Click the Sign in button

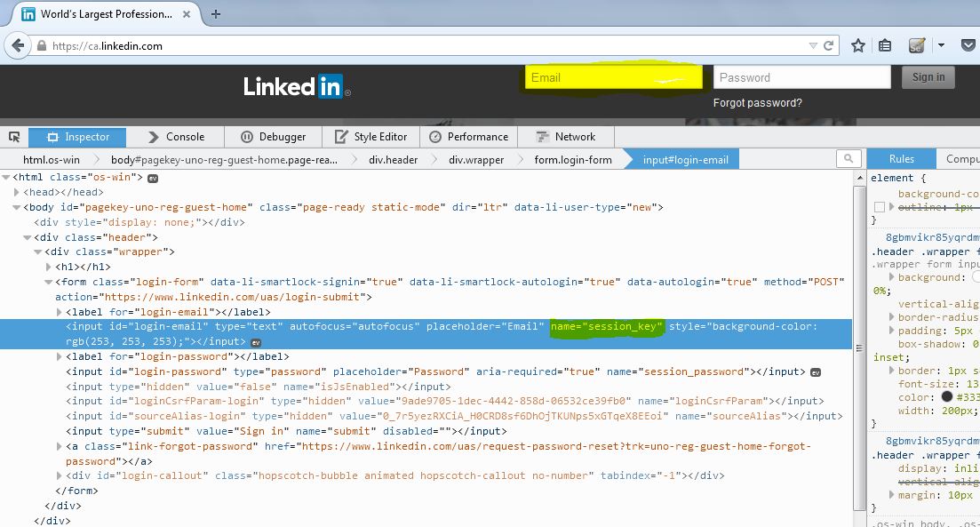[928, 77]
